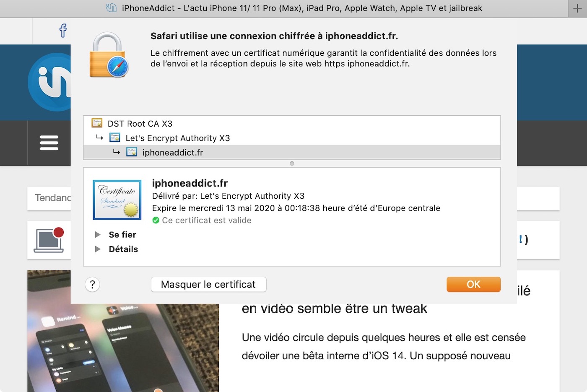Click the laptop notification icon on the page
The width and height of the screenshot is (587, 392).
49,240
